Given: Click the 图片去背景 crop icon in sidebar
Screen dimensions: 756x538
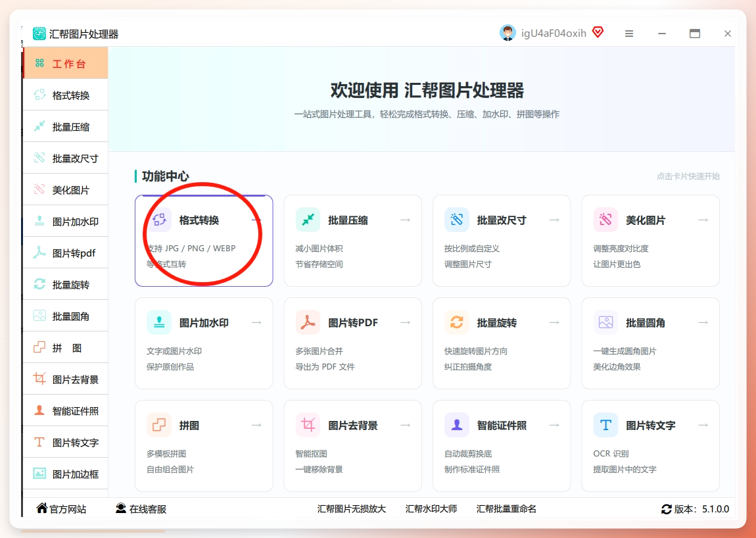Looking at the screenshot, I should (39, 379).
